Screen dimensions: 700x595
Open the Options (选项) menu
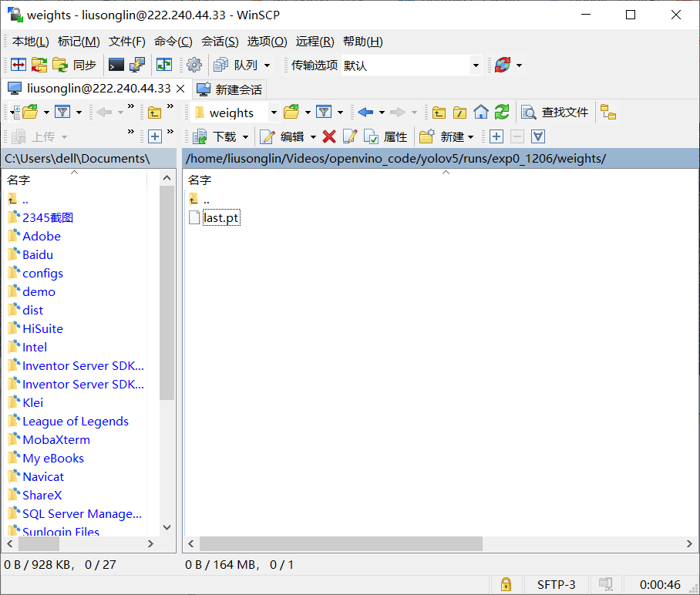[267, 42]
